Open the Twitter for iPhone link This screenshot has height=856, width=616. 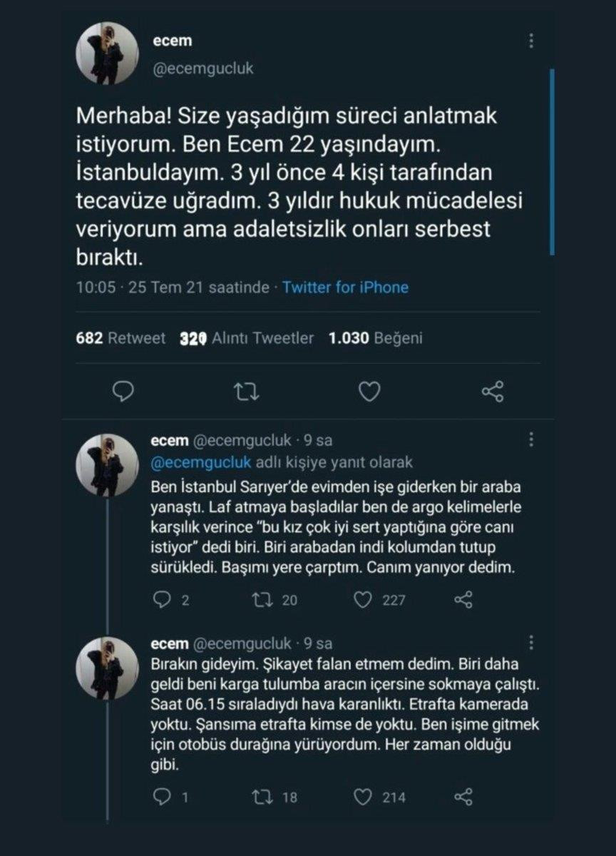pos(346,287)
